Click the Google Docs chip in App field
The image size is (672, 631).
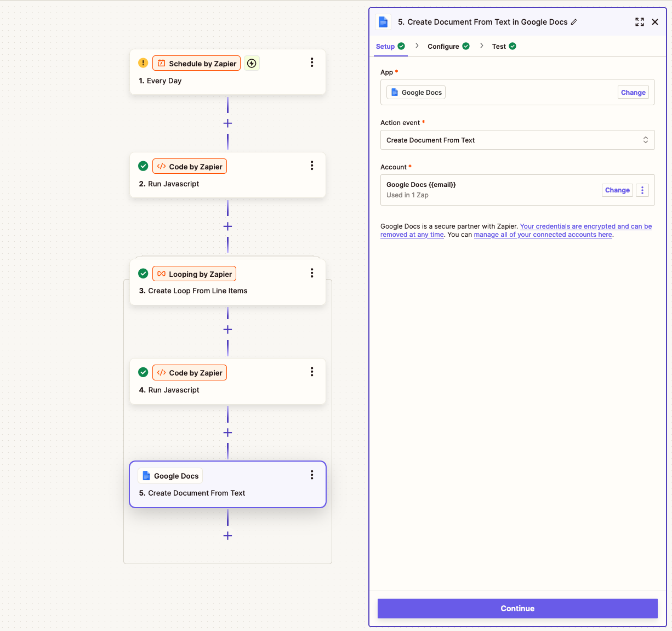point(416,93)
